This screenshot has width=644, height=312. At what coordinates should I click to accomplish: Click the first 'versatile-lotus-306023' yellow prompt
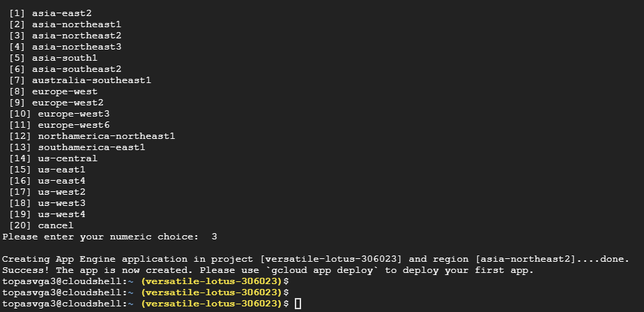tap(212, 281)
